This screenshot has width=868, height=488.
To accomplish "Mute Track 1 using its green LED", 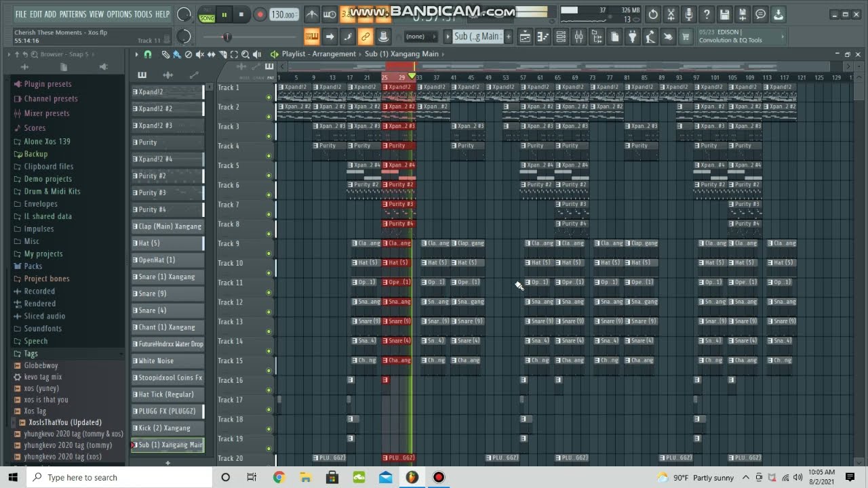I will 269,97.
